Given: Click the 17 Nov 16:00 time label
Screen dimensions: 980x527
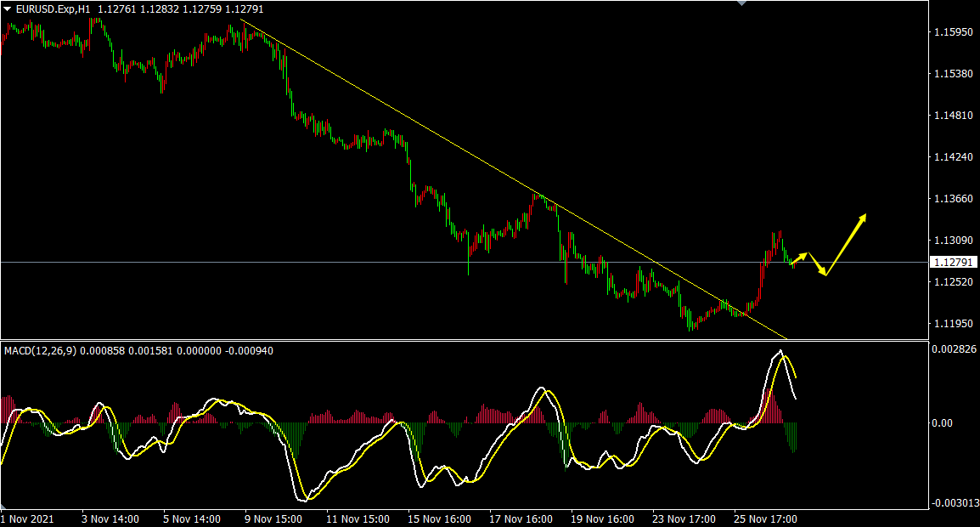Looking at the screenshot, I should (521, 518).
